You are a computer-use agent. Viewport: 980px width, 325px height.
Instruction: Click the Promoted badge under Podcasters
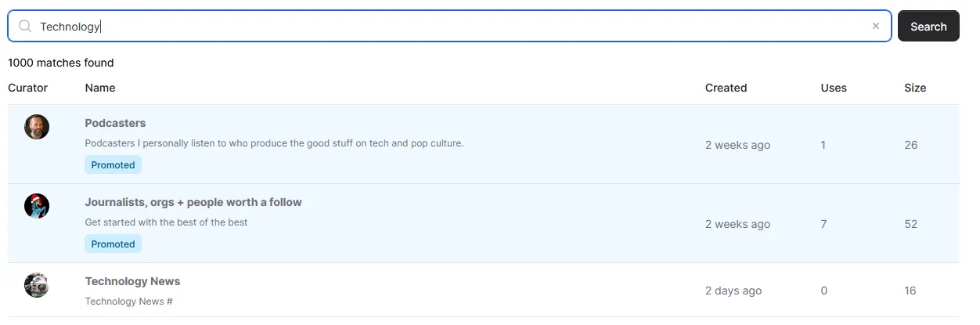click(x=113, y=165)
